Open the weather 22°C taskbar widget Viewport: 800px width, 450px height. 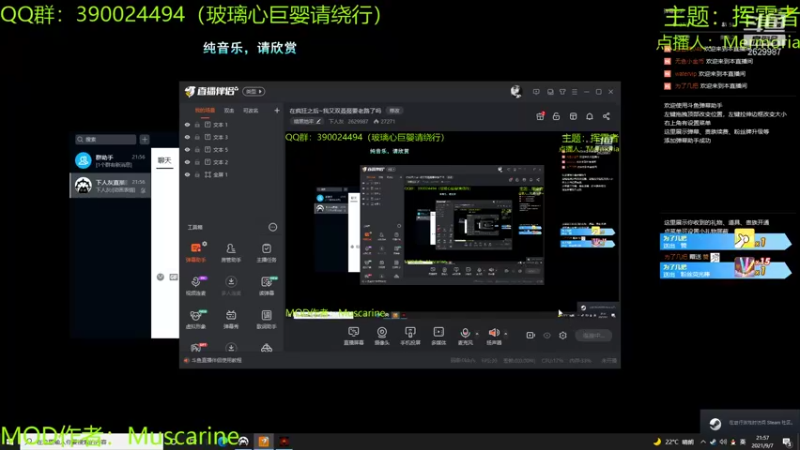tap(673, 442)
